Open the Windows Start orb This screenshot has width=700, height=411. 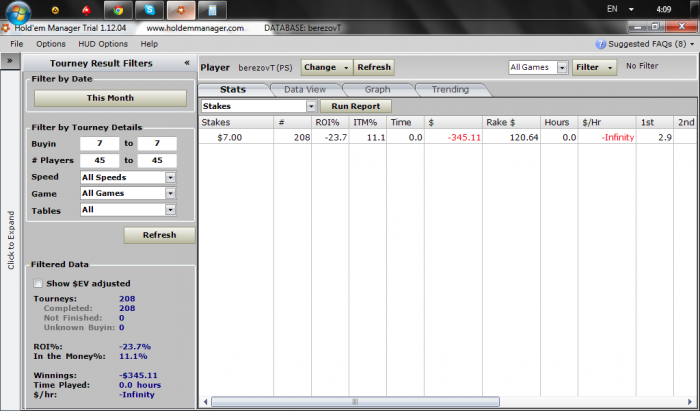(18, 12)
